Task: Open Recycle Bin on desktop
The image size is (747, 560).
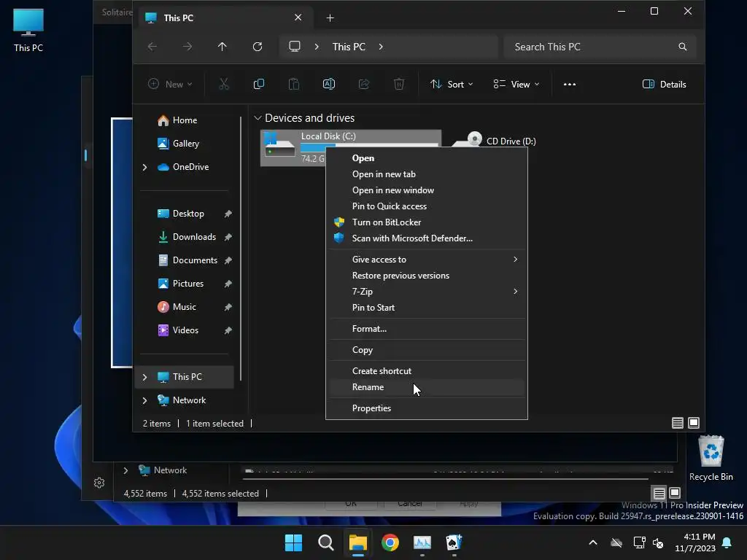Action: click(x=711, y=458)
